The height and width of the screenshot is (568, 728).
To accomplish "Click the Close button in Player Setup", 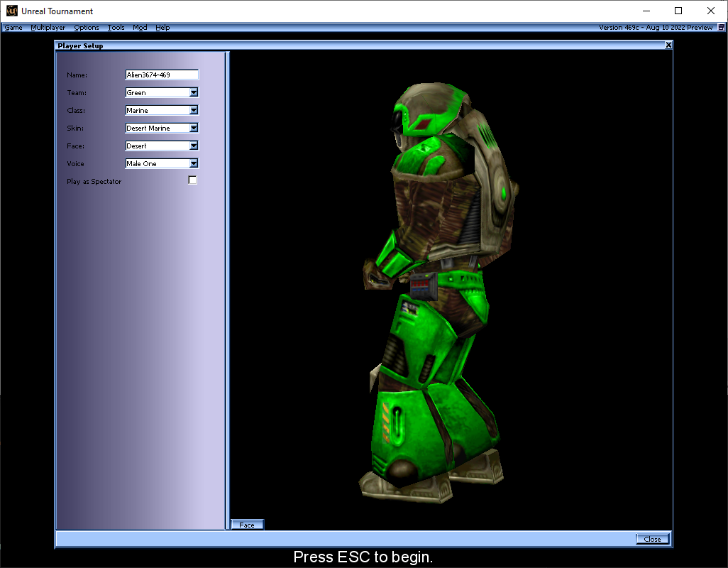I will tap(652, 539).
